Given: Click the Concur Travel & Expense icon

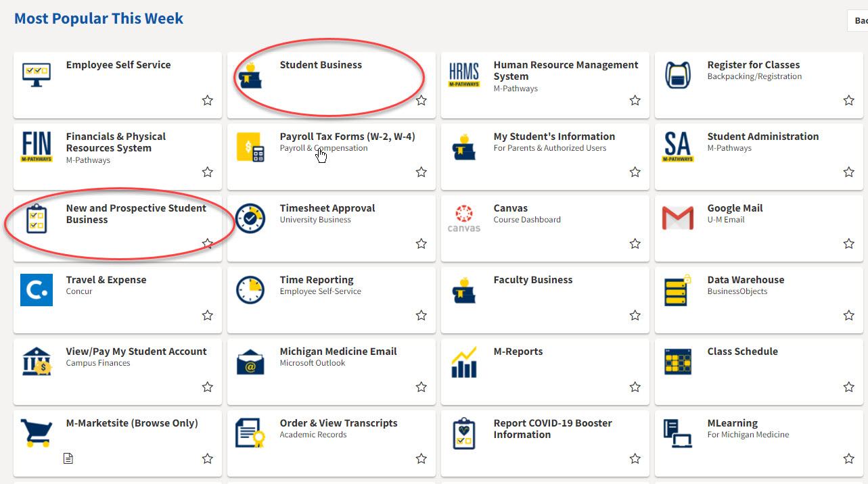Looking at the screenshot, I should 37,290.
